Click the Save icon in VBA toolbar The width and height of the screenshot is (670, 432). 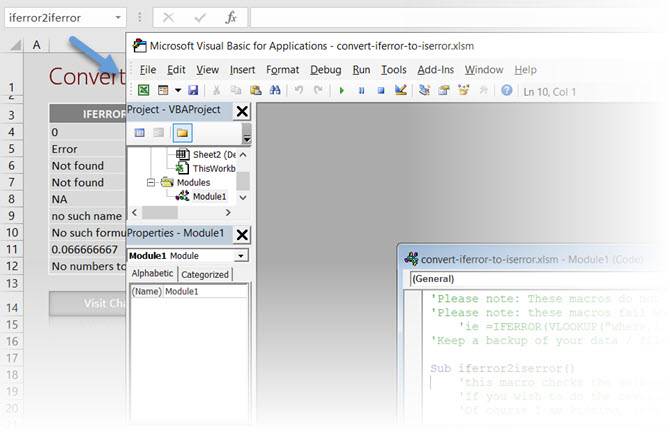(194, 90)
